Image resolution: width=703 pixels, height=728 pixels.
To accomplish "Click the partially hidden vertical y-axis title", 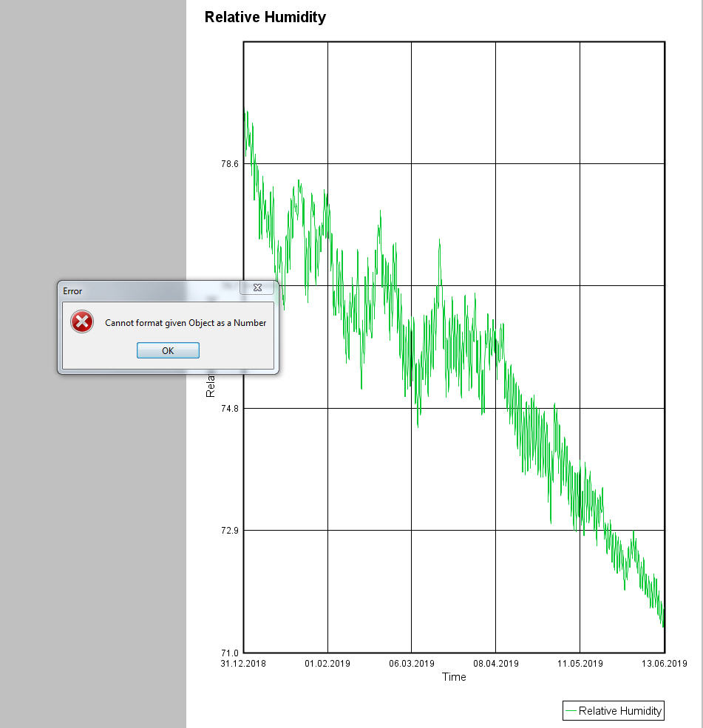I will (x=210, y=386).
